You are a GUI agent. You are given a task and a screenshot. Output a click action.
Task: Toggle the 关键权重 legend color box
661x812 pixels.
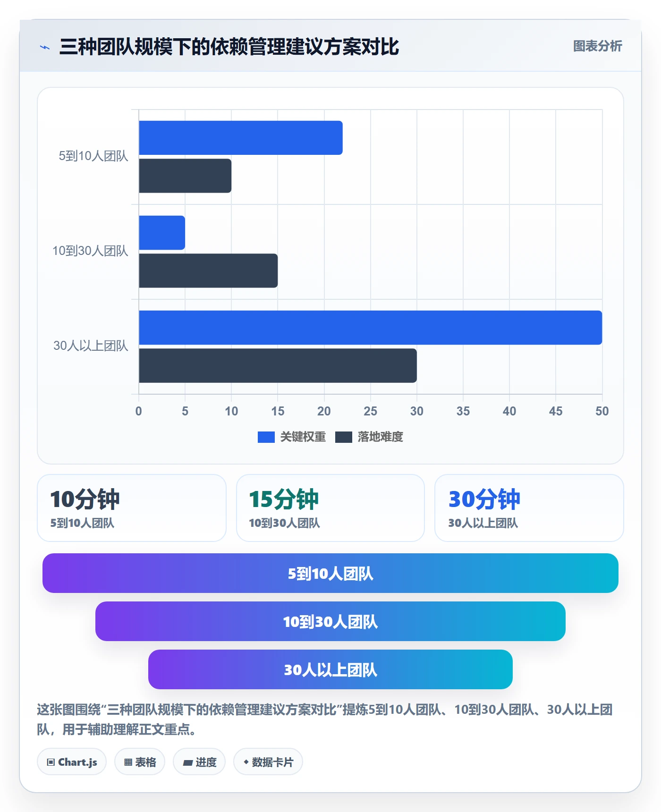coord(266,437)
